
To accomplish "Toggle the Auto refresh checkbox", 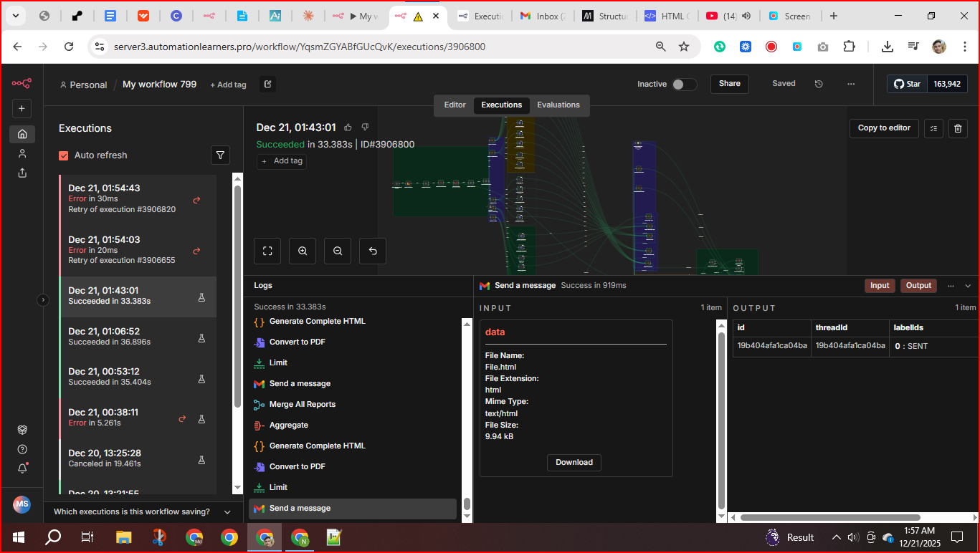I will [64, 155].
